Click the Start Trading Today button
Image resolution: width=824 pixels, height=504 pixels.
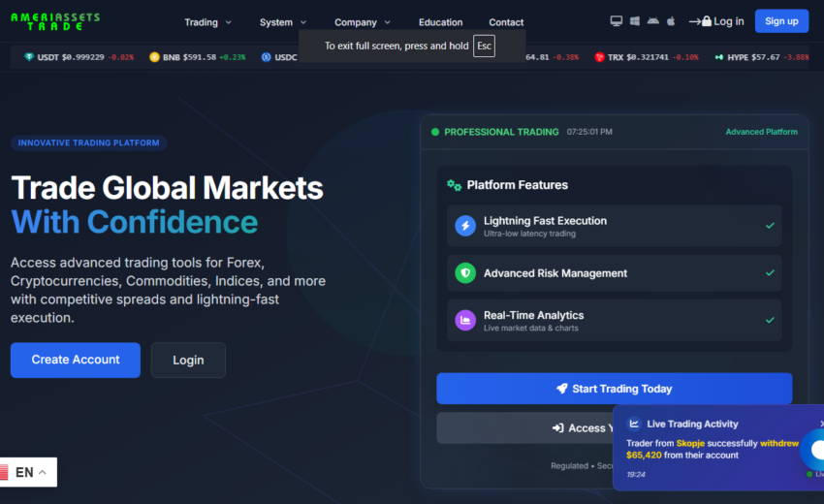[x=614, y=389]
